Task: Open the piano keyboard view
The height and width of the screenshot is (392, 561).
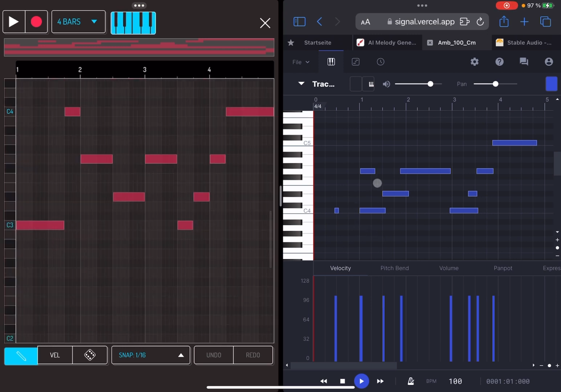Action: click(x=133, y=23)
